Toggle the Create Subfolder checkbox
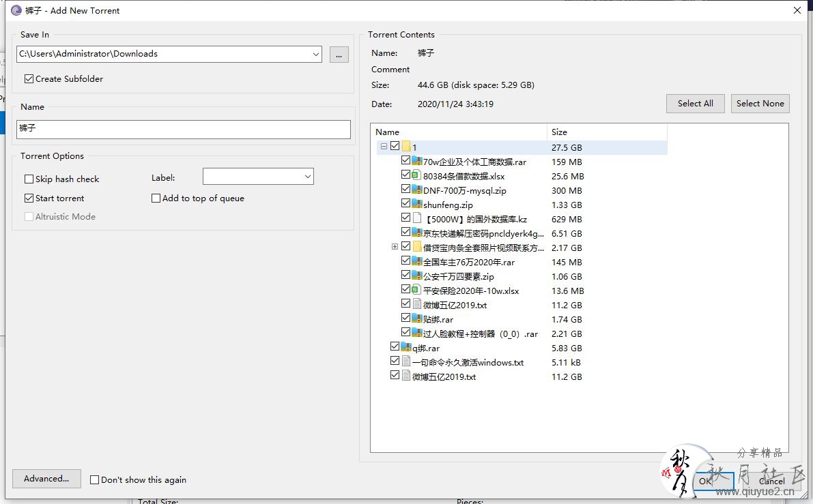Screen dimensions: 813x504 pos(29,78)
